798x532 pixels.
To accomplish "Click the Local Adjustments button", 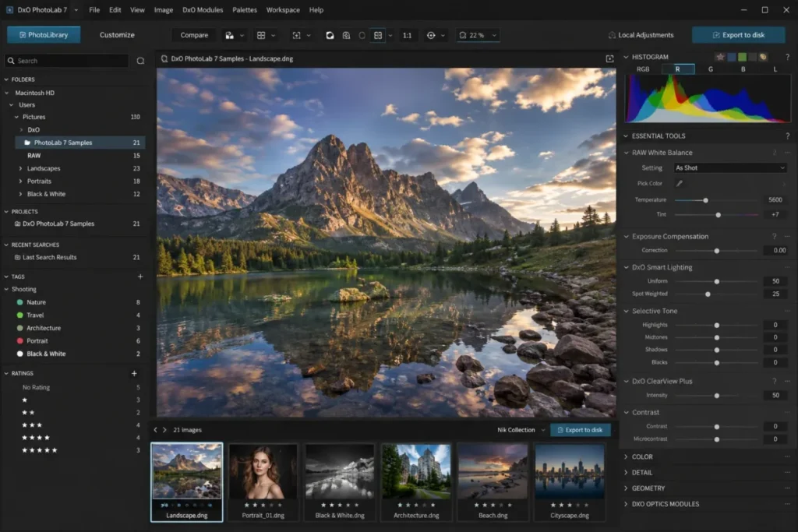I will [641, 35].
